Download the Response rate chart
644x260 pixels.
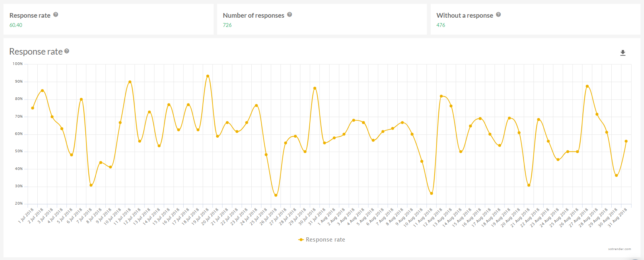(x=623, y=53)
